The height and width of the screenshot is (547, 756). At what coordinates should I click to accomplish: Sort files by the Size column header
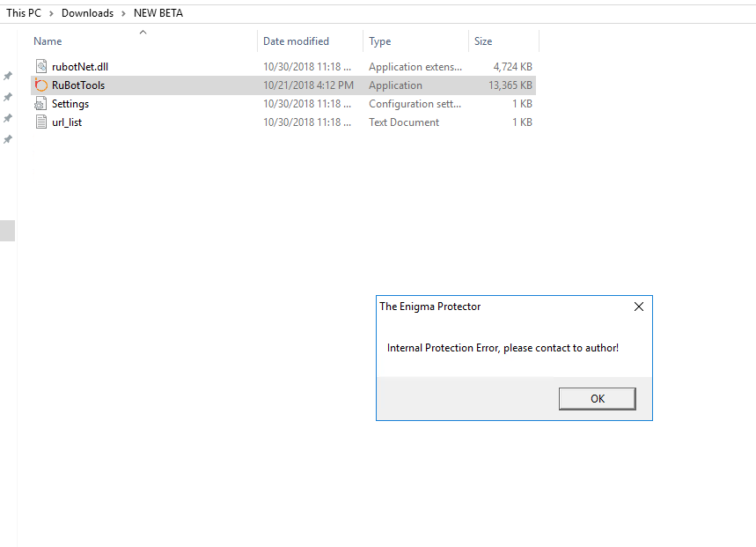tap(483, 41)
